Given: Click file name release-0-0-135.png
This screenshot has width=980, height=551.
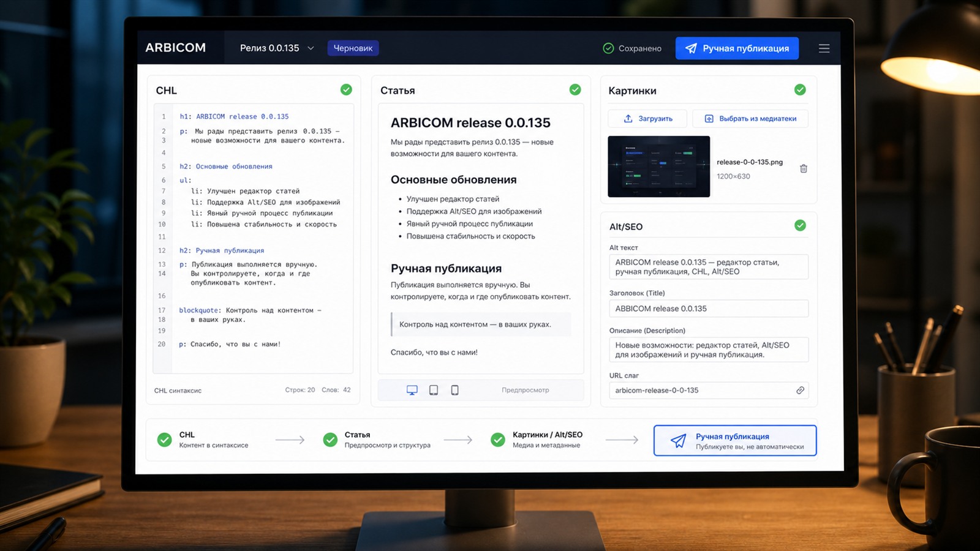Looking at the screenshot, I should click(x=750, y=162).
